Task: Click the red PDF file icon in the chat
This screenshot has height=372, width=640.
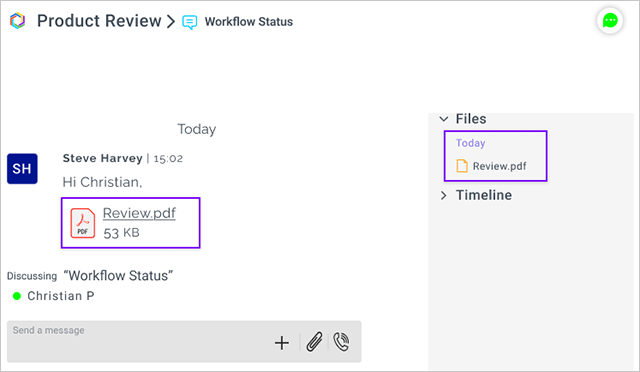Action: click(83, 223)
